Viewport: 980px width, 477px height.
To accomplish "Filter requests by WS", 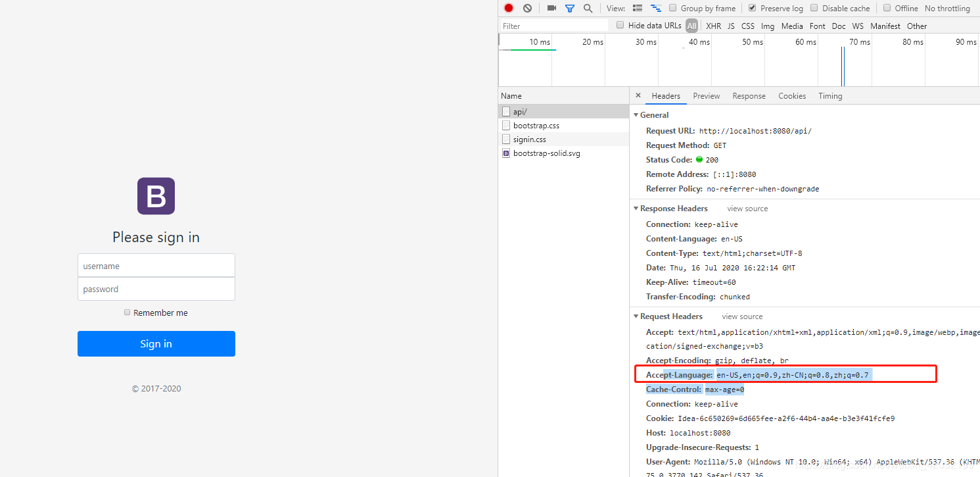I will (858, 26).
